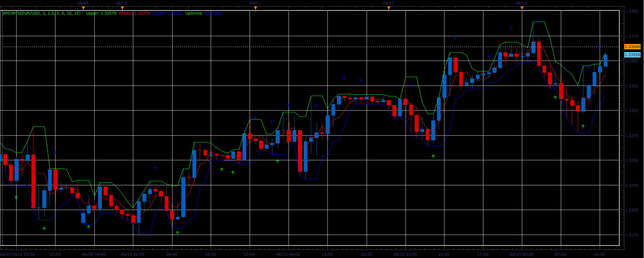
Task: Click the 17:00 time axis label
Action: [483, 254]
